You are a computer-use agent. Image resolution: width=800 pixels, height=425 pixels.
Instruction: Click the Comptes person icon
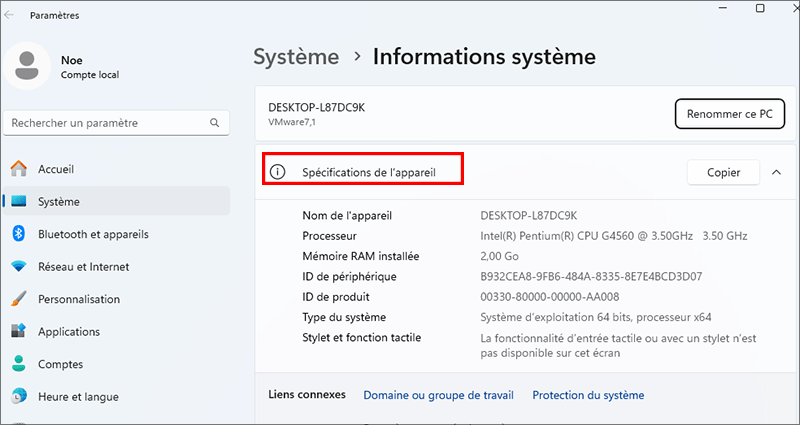click(19, 364)
